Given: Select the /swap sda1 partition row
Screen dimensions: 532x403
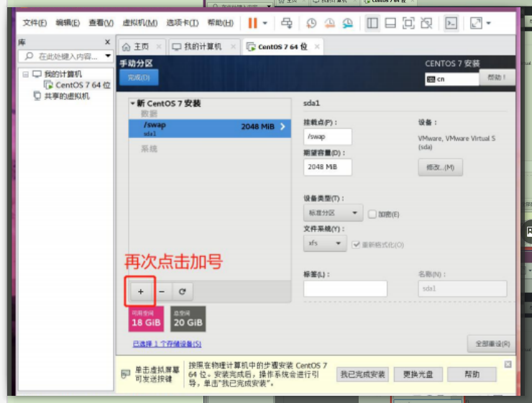Looking at the screenshot, I should tap(210, 128).
